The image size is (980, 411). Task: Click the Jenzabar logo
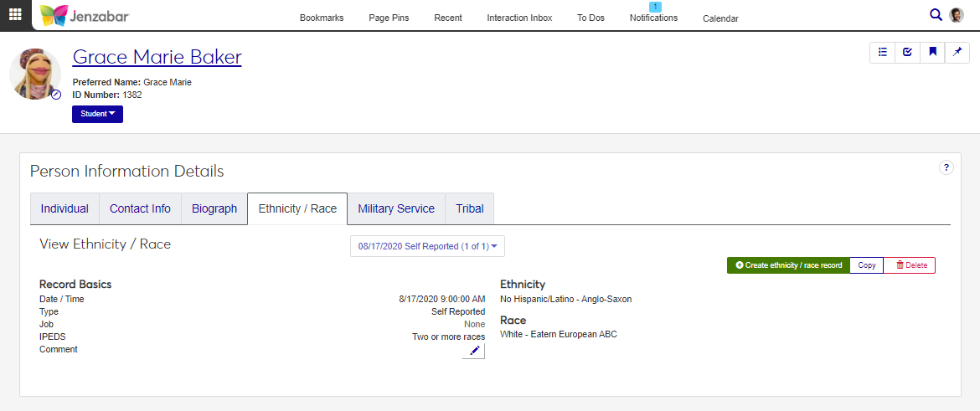(85, 16)
